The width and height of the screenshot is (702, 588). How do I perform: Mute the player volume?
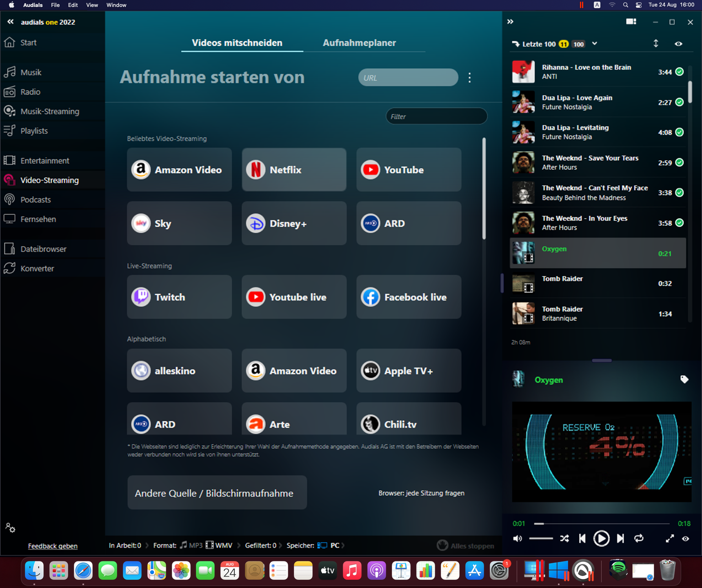pos(518,539)
